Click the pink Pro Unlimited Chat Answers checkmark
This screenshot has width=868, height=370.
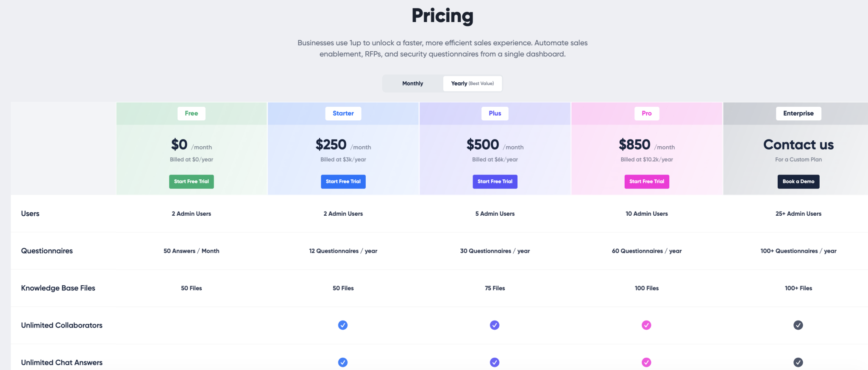coord(646,362)
